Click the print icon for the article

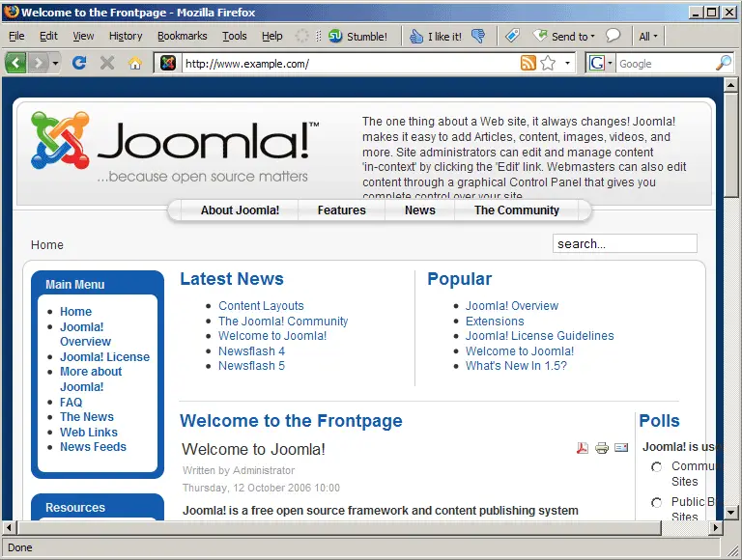pyautogui.click(x=602, y=447)
